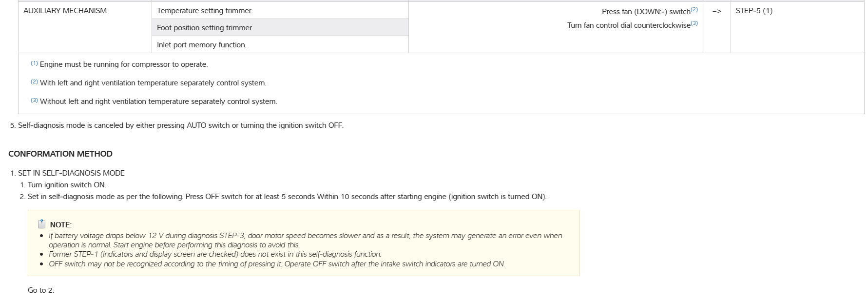Click the AUXILIARY MECHANISM table cell

pos(65,11)
